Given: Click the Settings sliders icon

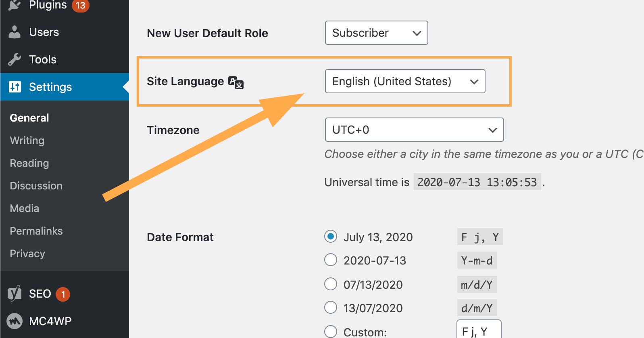Looking at the screenshot, I should pos(15,87).
